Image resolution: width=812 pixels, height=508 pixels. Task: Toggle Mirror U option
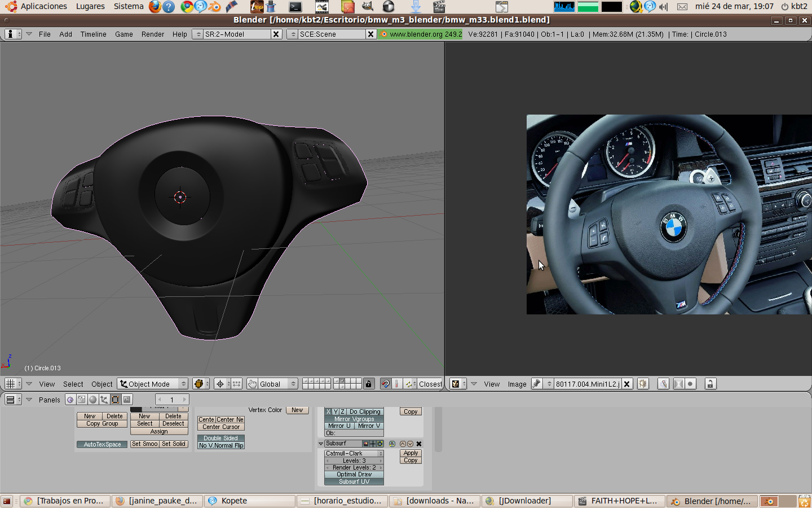coord(339,426)
